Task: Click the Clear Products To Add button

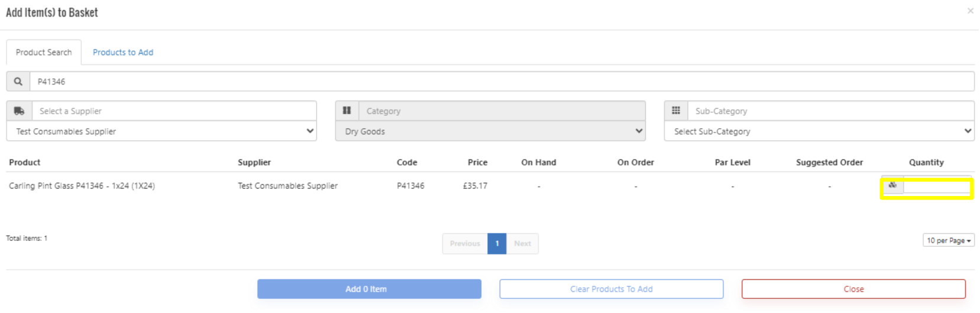Action: pos(611,289)
